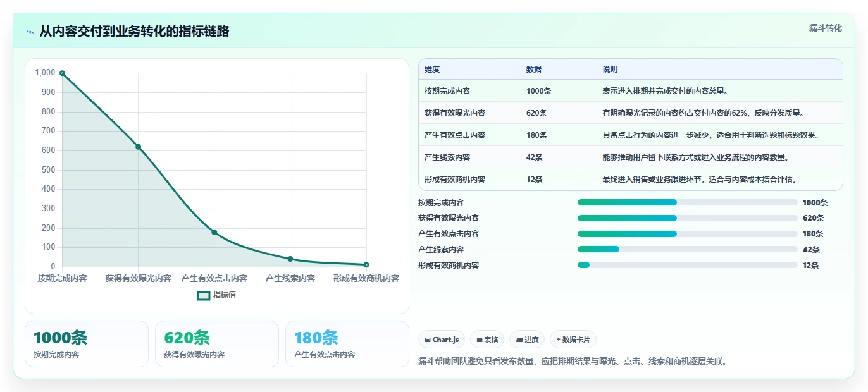Click the 获得有效曝光内容 progress bar
Screen dimensions: 868x392
(x=688, y=218)
